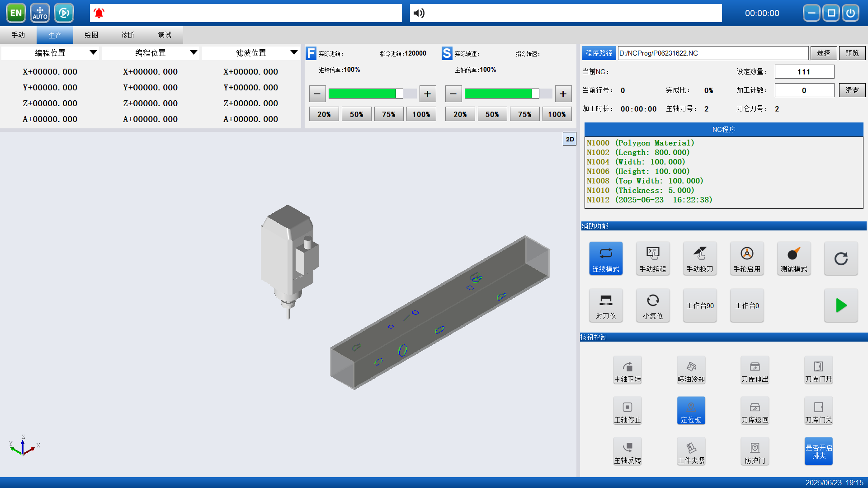Click the refresh circular arrow button
The width and height of the screenshot is (868, 488).
840,258
